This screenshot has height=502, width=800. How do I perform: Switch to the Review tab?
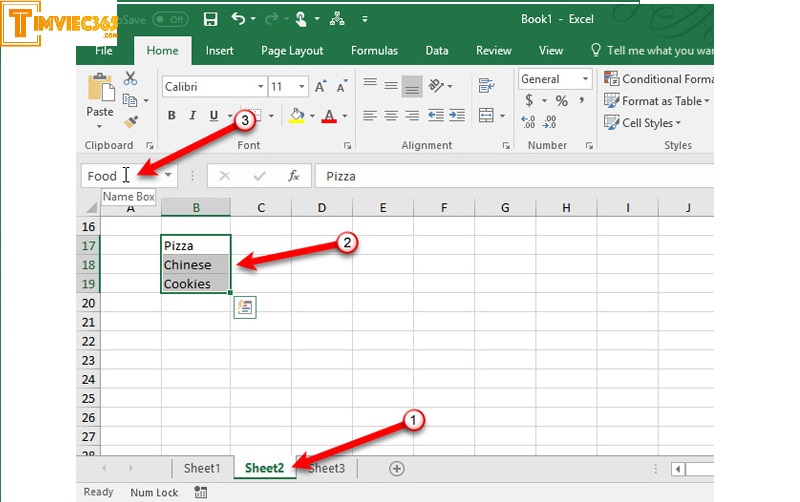point(493,51)
